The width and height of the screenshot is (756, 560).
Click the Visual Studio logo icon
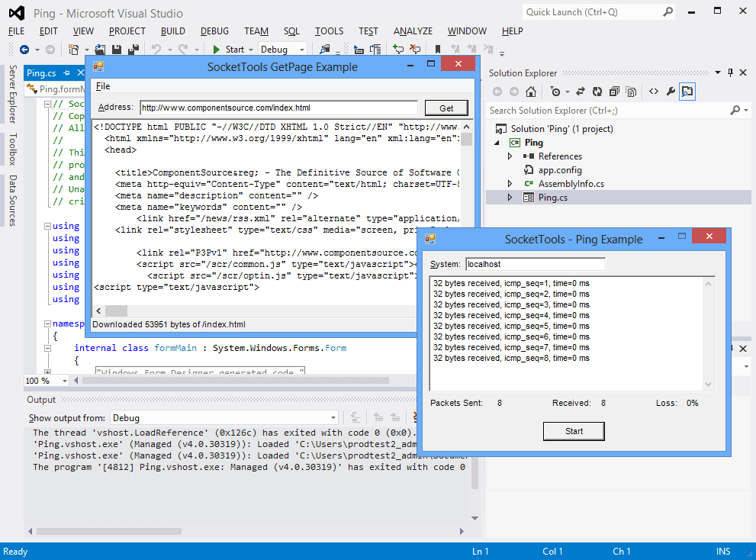(17, 13)
